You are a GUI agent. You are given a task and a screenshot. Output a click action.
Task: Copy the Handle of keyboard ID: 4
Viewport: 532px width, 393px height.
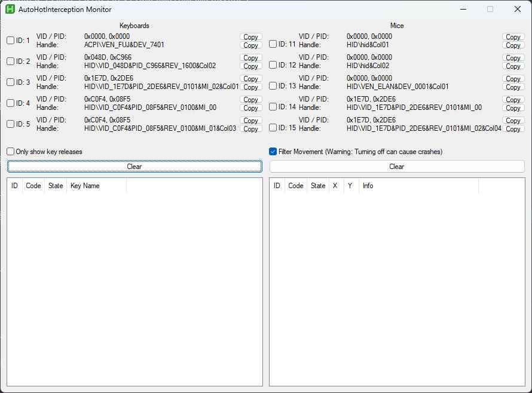[250, 108]
